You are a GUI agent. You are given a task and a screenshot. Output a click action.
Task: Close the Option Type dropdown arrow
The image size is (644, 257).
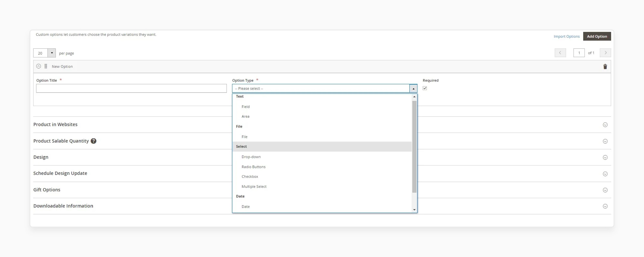pos(413,88)
